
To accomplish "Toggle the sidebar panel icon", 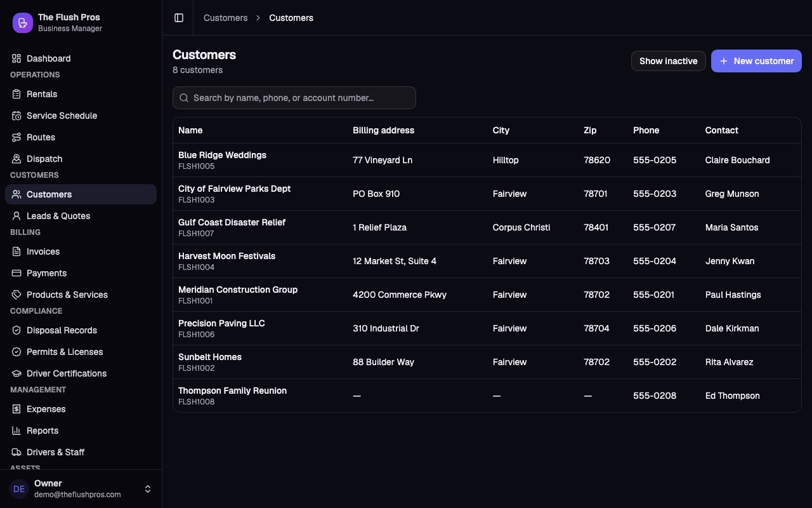I will pyautogui.click(x=179, y=18).
